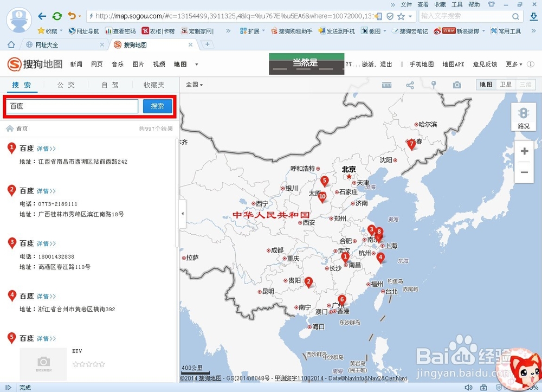
Task: Click the 意见反馈 link
Action: [x=485, y=65]
